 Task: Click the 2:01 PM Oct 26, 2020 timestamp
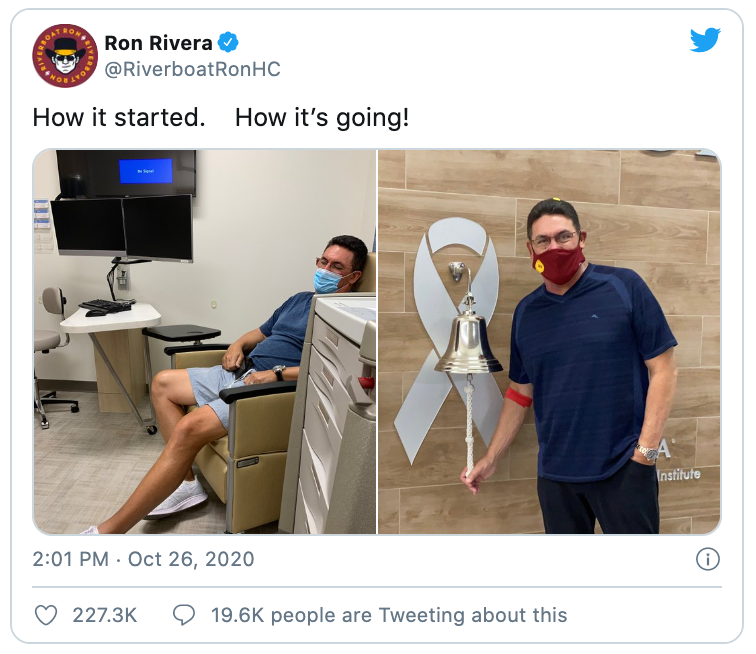click(143, 559)
